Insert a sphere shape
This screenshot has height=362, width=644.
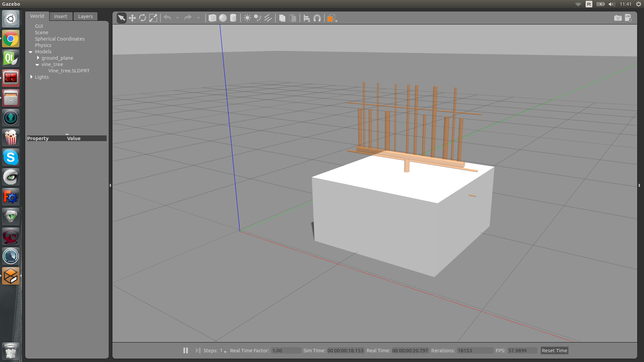(223, 18)
